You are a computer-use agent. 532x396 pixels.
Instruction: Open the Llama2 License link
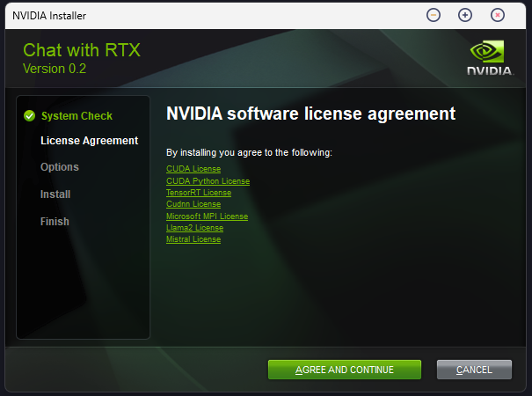(x=194, y=228)
